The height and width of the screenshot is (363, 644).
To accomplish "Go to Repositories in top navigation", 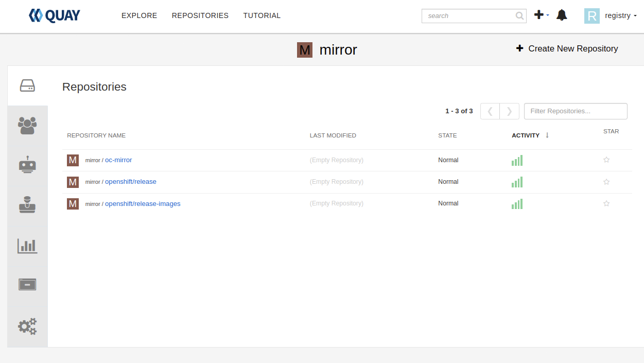I will point(200,15).
